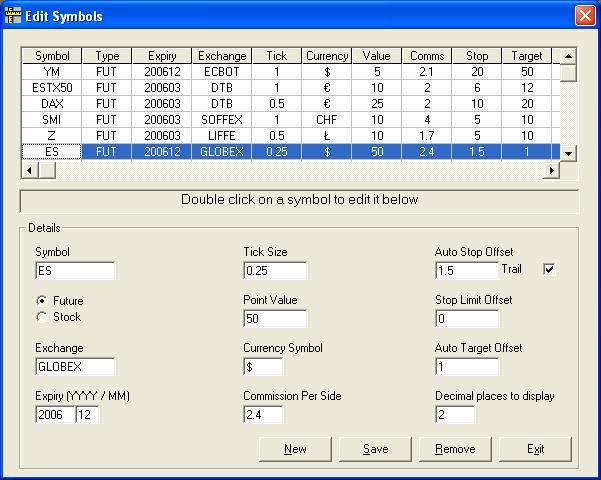Select the Stock radio button
This screenshot has width=601, height=480.
pos(41,317)
